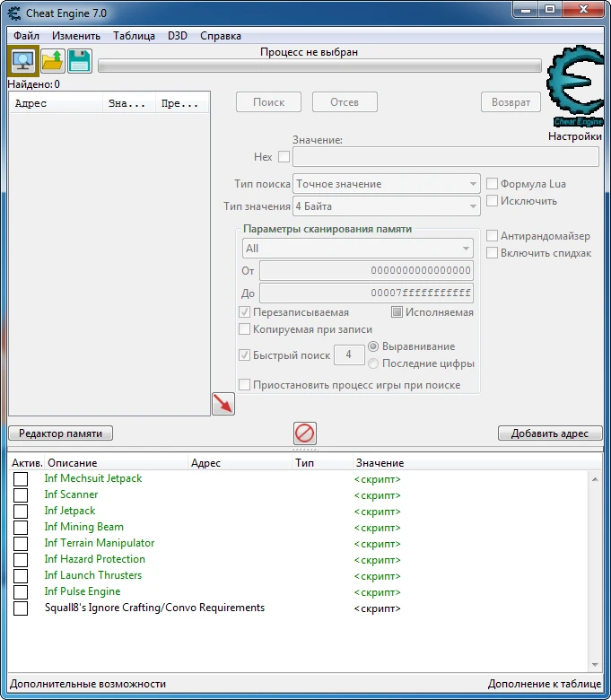Activate the Inf Launch Thrusters checkbox
Viewport: 611px width, 700px height.
pos(21,576)
